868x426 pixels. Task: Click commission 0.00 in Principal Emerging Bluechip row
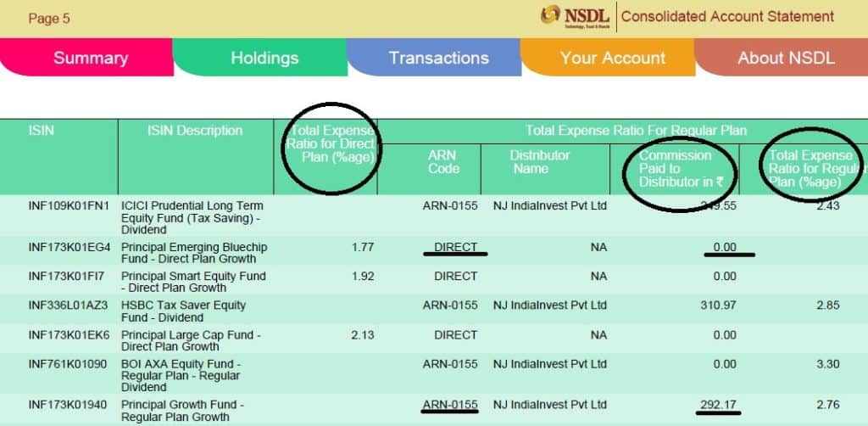click(x=725, y=247)
